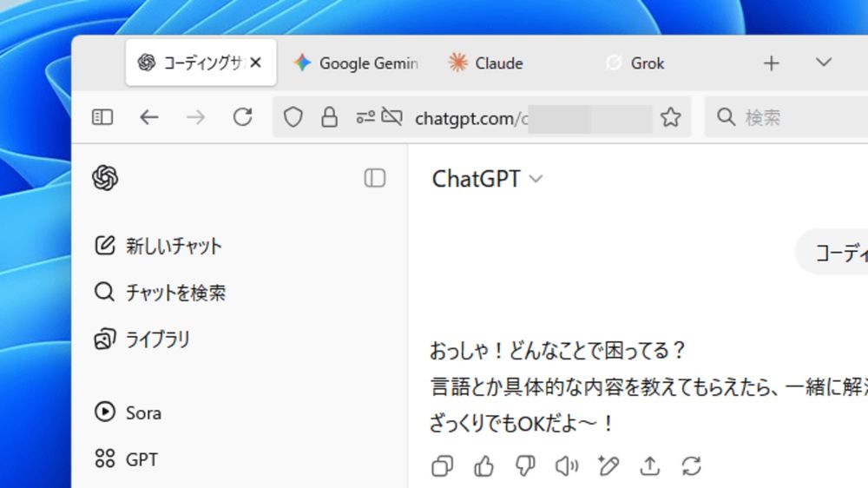Open the library (ライブラリ)
Screen dimensions: 868x488
(142, 339)
